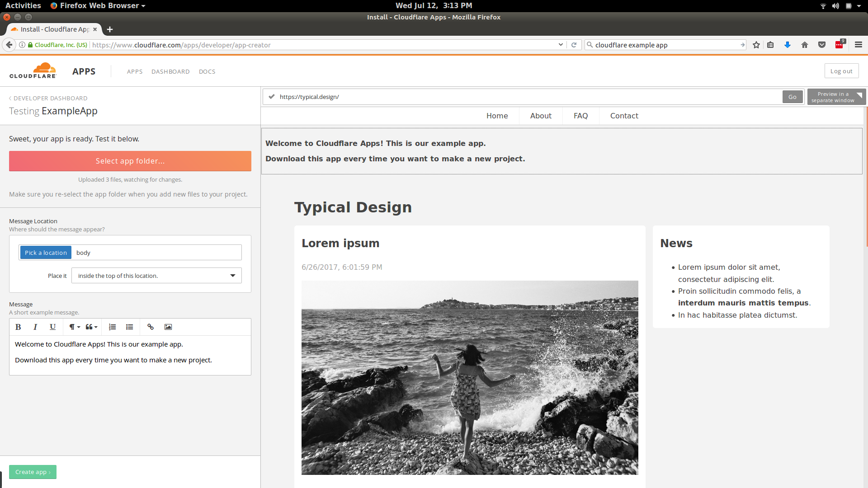Screen dimensions: 868x488
Task: Toggle bold formatting in message editor
Action: (x=18, y=327)
